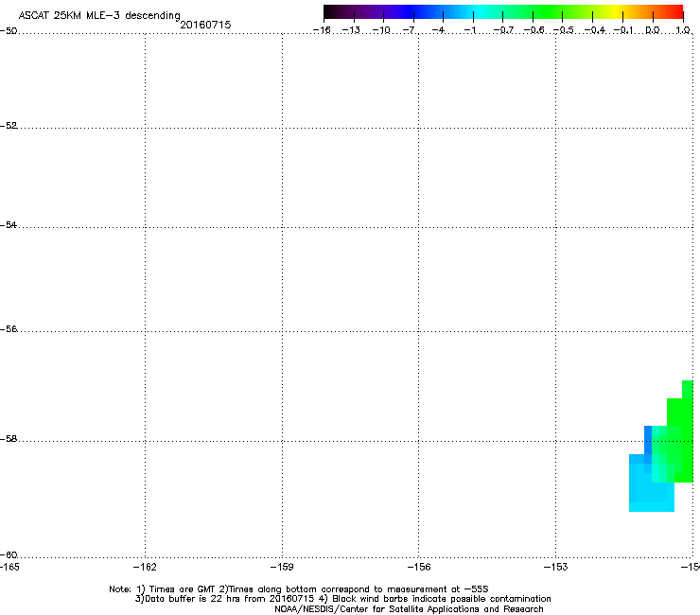
Task: Click the '-0.4' color scale label
Action: point(595,30)
